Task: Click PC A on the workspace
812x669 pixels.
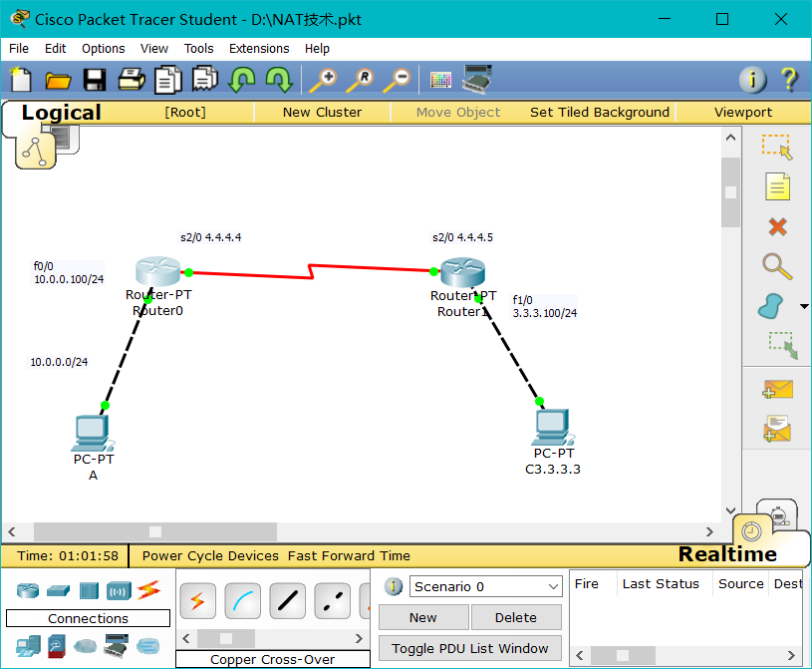Action: click(x=93, y=434)
